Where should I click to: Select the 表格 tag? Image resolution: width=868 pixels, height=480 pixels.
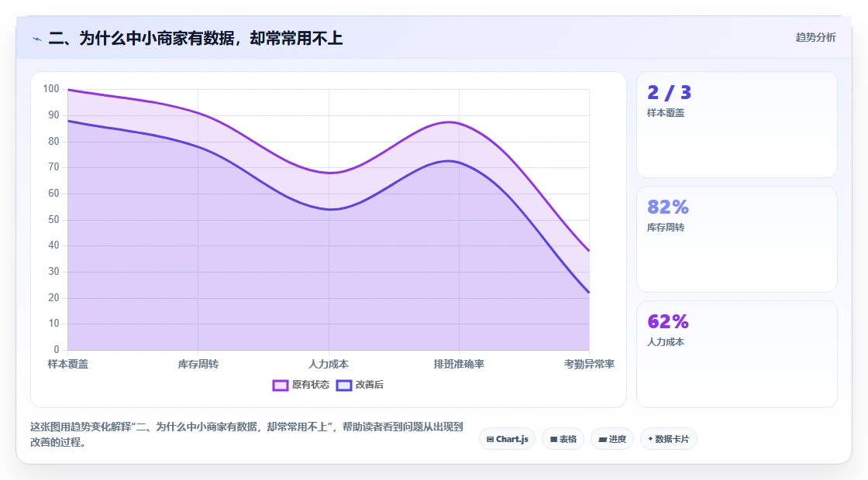[x=563, y=439]
